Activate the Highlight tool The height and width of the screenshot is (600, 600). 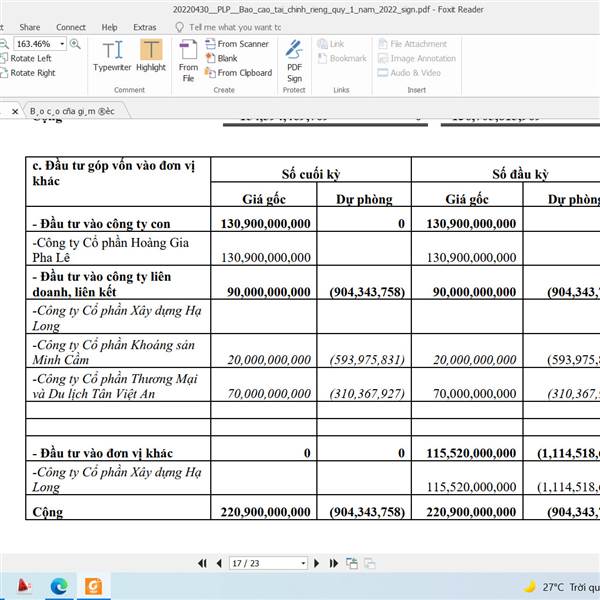[151, 56]
